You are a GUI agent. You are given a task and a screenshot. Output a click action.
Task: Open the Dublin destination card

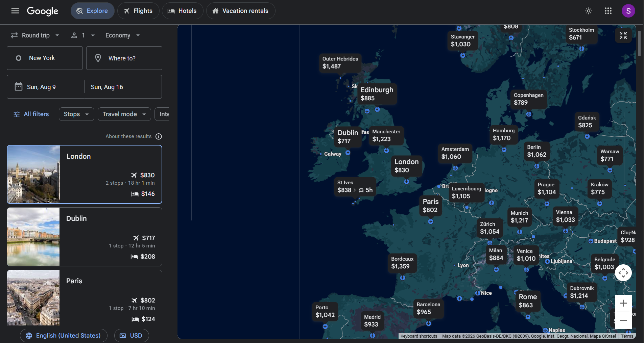point(85,237)
